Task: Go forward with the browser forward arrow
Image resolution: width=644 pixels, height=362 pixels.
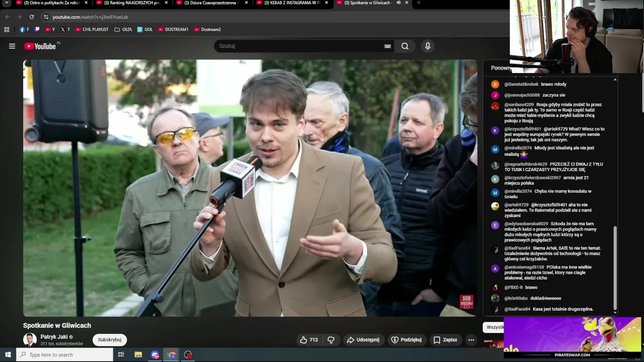Action: click(19, 17)
